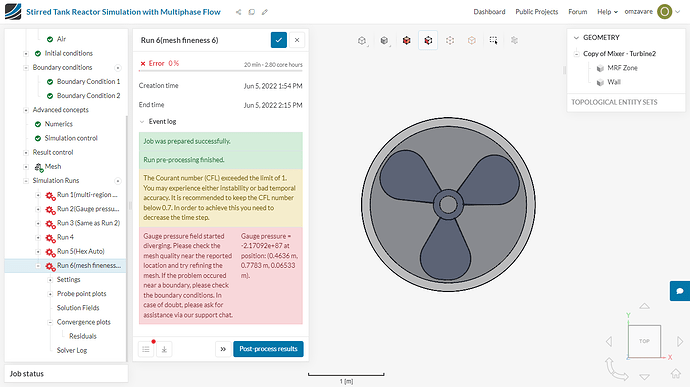690x387 pixels.
Task: Expand the Initial conditions node
Action: click(26, 54)
